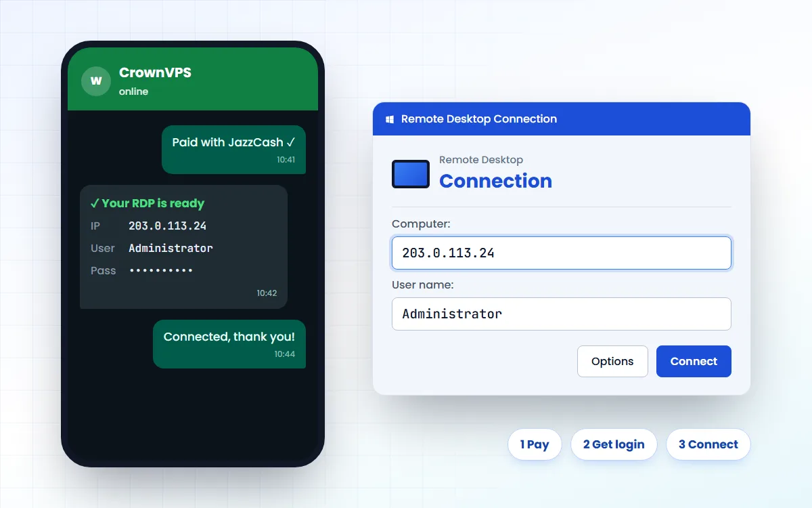
Task: Click the 'Computer:' label
Action: click(x=421, y=224)
